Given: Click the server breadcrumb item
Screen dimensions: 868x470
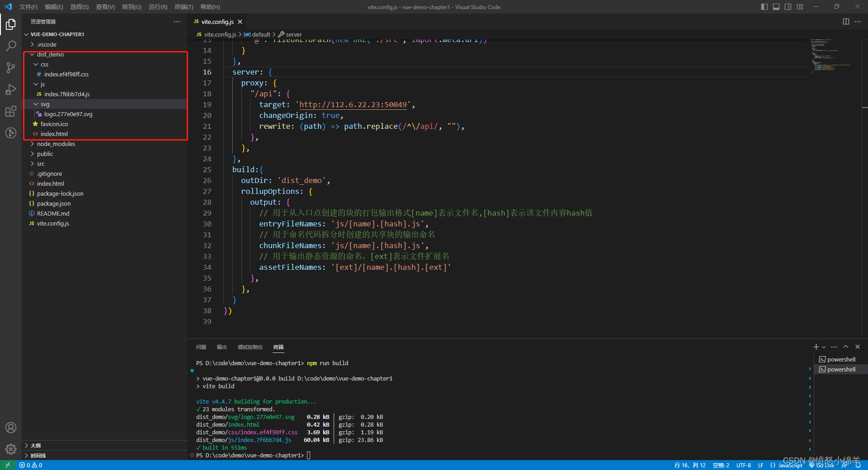Looking at the screenshot, I should pos(290,34).
